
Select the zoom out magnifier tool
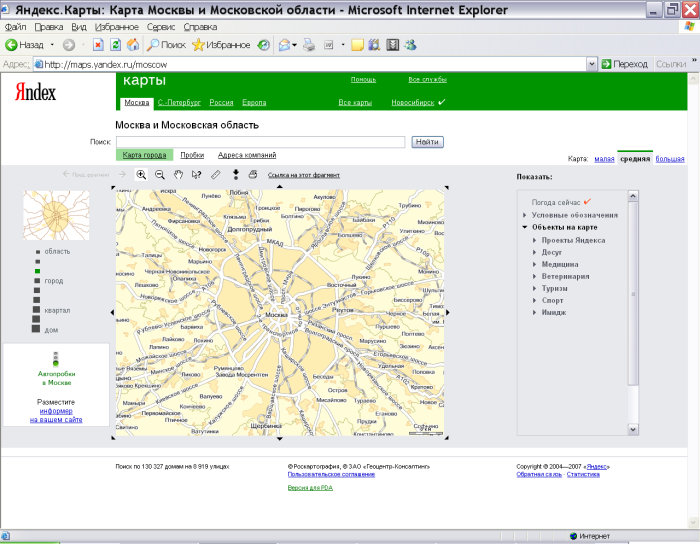(159, 175)
